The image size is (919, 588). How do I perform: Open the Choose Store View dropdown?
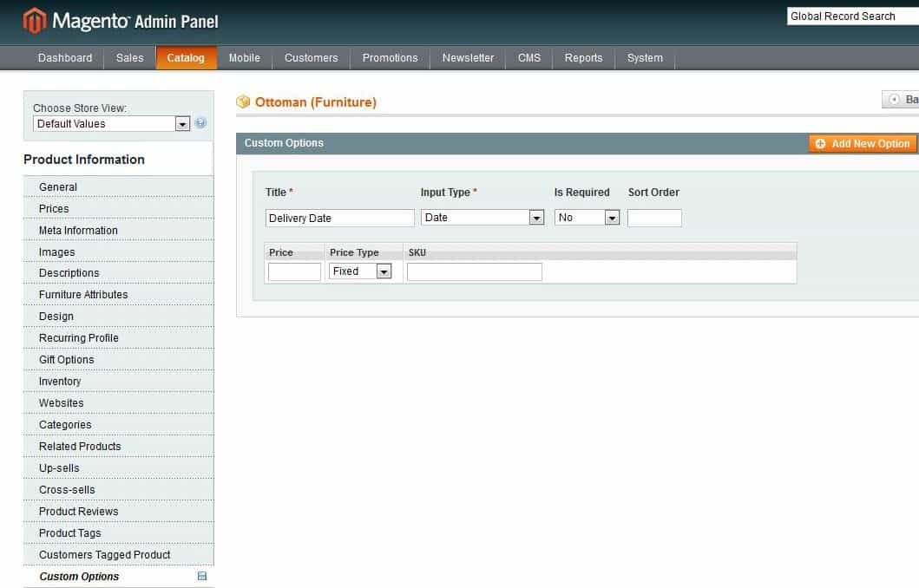(x=111, y=124)
